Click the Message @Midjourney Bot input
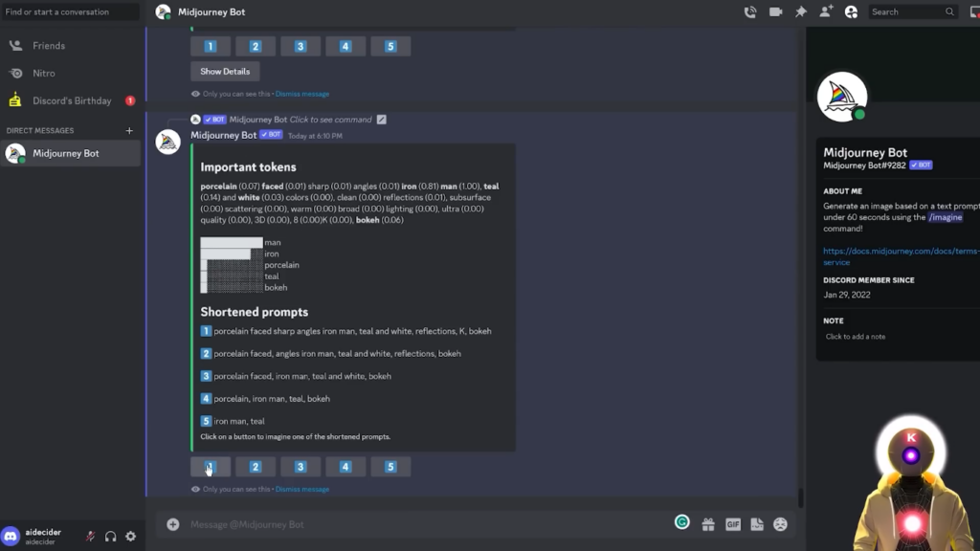 [x=425, y=524]
